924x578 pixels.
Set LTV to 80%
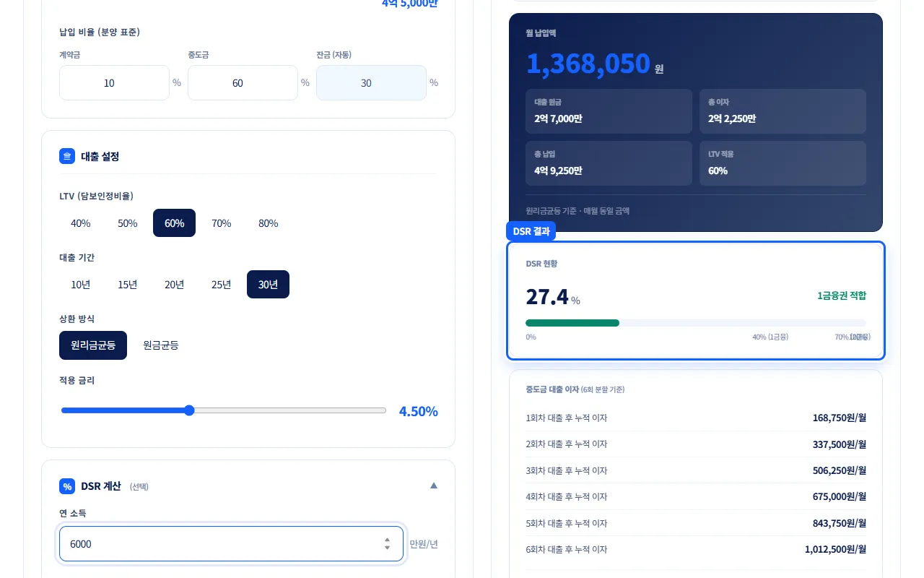pyautogui.click(x=269, y=223)
